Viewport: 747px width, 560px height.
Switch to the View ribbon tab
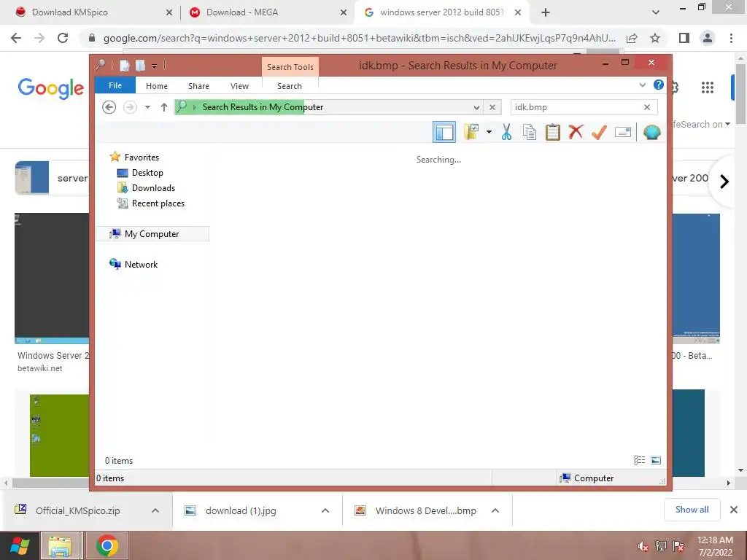(239, 86)
